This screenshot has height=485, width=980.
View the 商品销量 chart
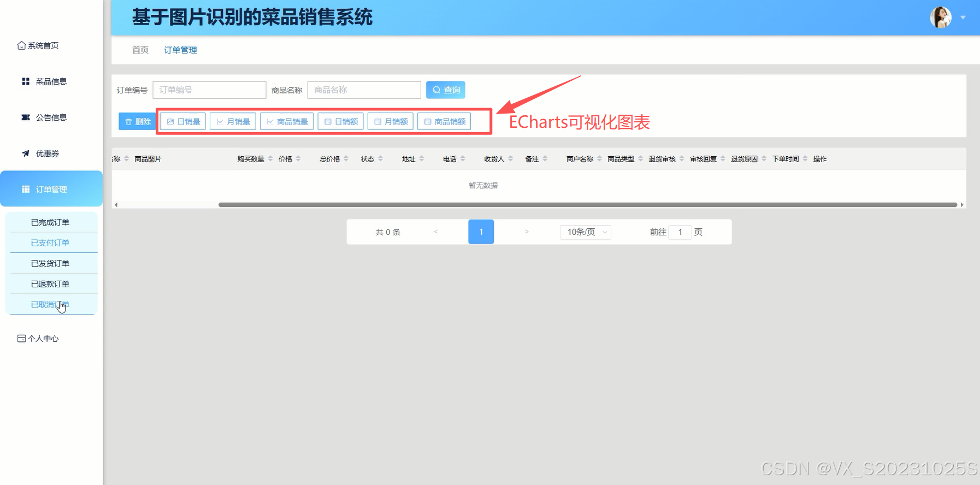pos(287,121)
